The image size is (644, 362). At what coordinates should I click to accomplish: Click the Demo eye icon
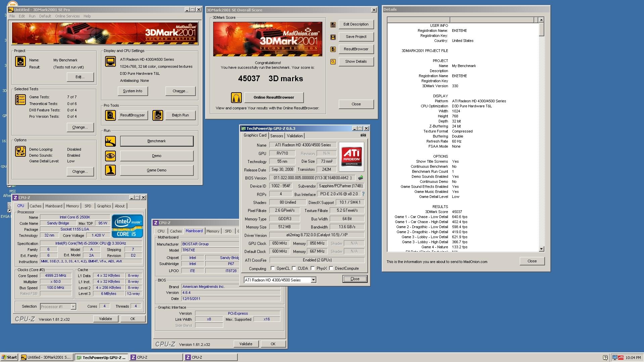pos(110,156)
